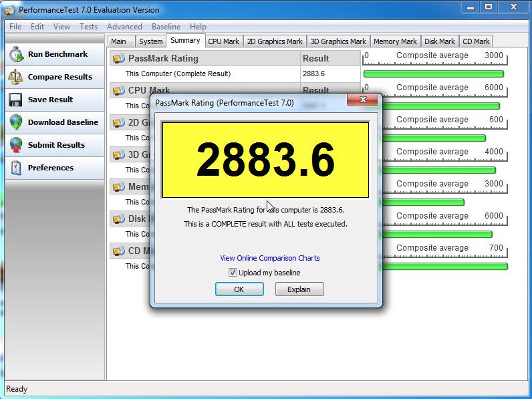Open Preferences via the clipboard icon
The height and width of the screenshot is (399, 532).
coord(16,168)
